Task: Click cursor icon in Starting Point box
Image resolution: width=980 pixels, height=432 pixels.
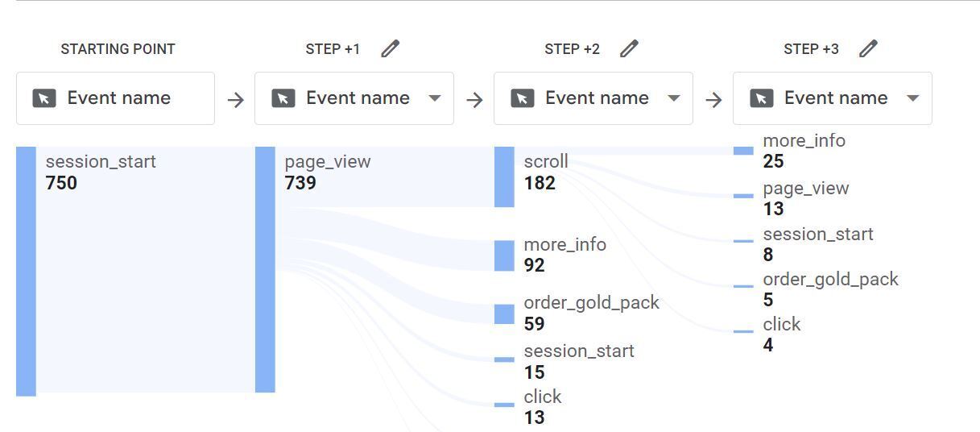Action: click(x=44, y=98)
